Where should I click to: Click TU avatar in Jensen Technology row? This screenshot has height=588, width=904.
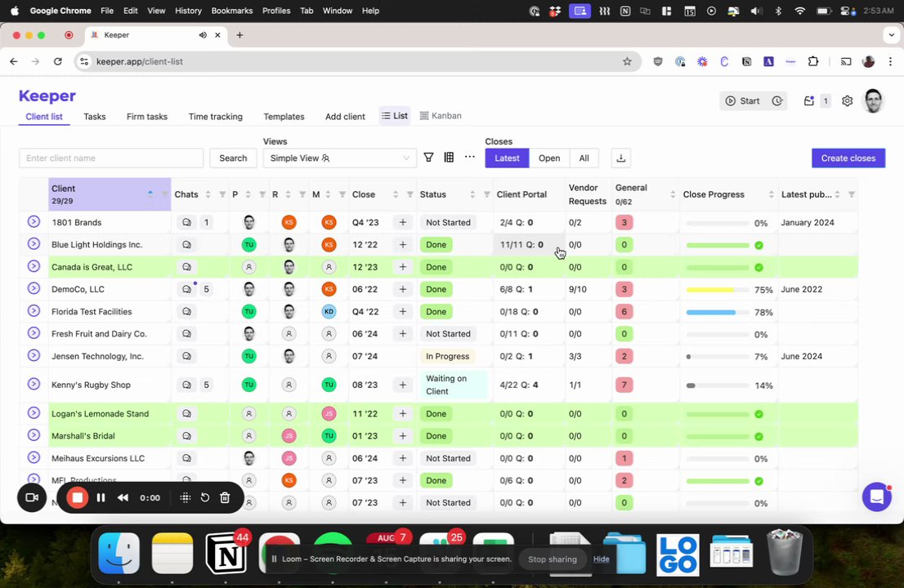tap(249, 357)
